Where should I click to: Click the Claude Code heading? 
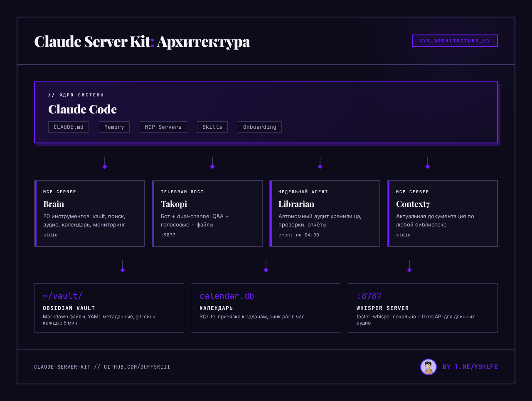[82, 109]
